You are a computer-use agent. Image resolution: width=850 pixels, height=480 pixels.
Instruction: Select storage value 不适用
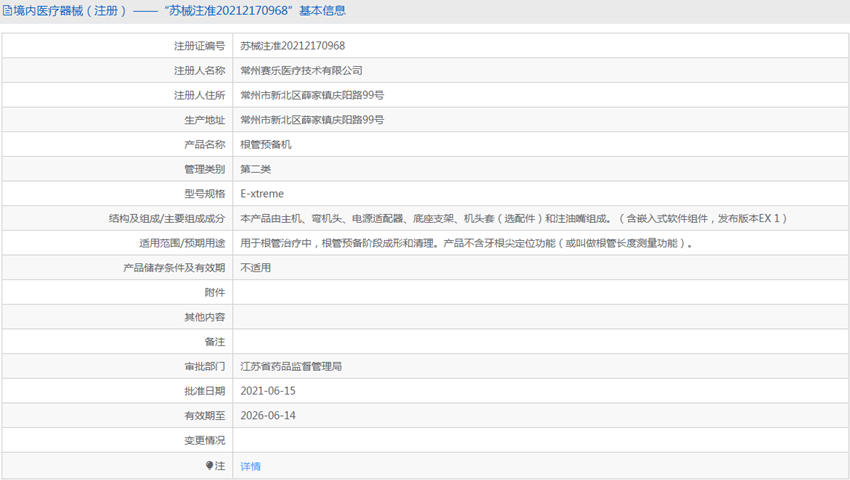point(255,268)
